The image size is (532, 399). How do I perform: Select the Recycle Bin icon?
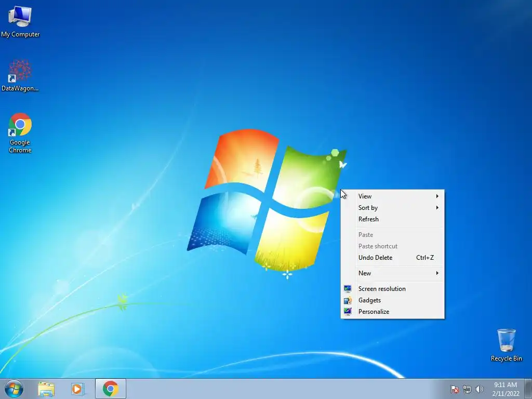tap(506, 345)
